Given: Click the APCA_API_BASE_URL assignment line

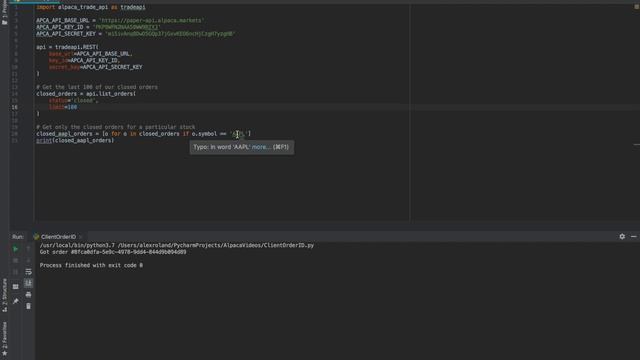Looking at the screenshot, I should 120,20.
